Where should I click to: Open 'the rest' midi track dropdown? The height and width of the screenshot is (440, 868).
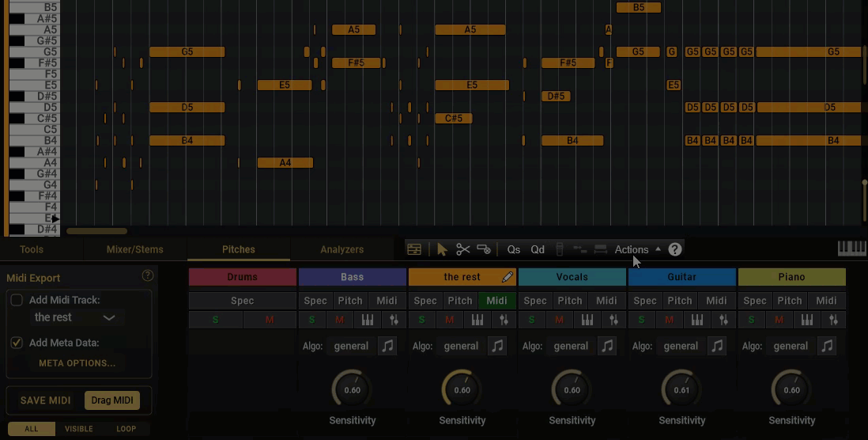(x=75, y=317)
